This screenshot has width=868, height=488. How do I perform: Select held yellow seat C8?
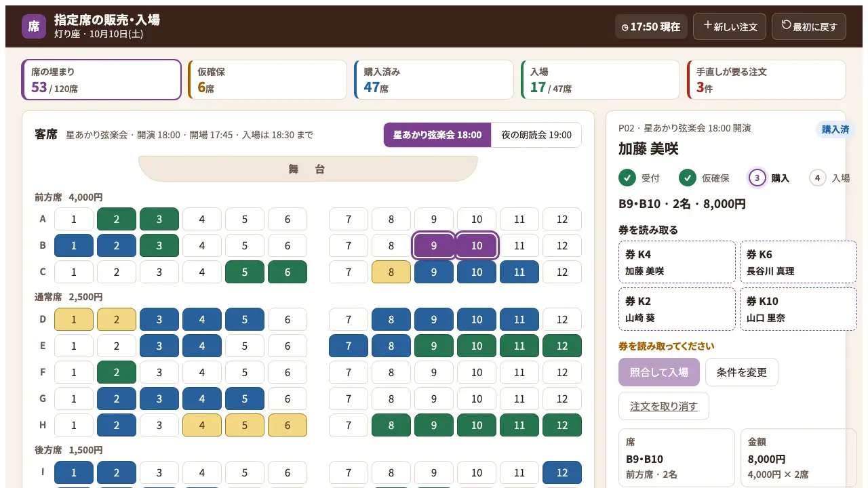(x=391, y=272)
